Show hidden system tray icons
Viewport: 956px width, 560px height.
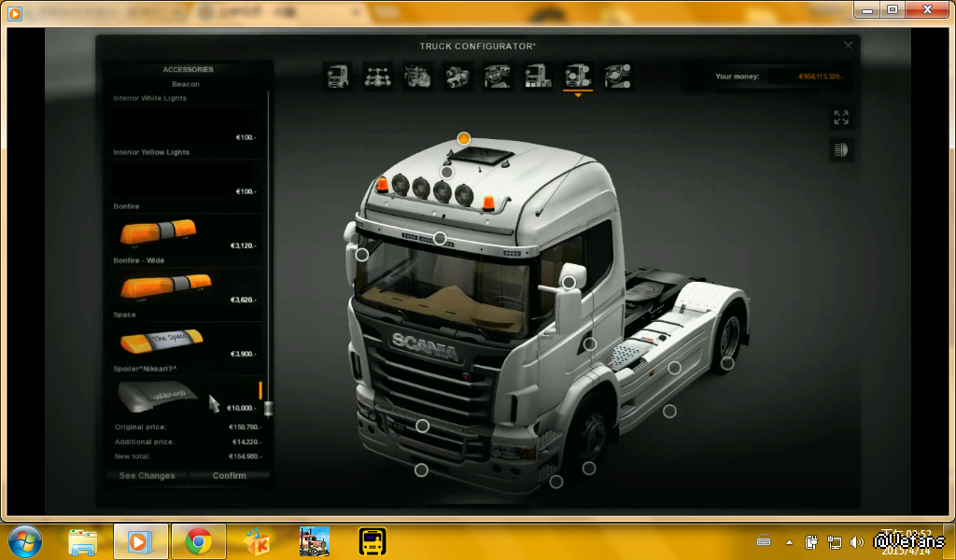[789, 542]
